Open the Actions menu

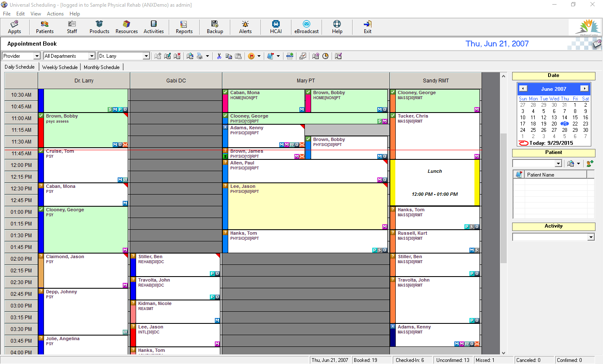pos(55,14)
